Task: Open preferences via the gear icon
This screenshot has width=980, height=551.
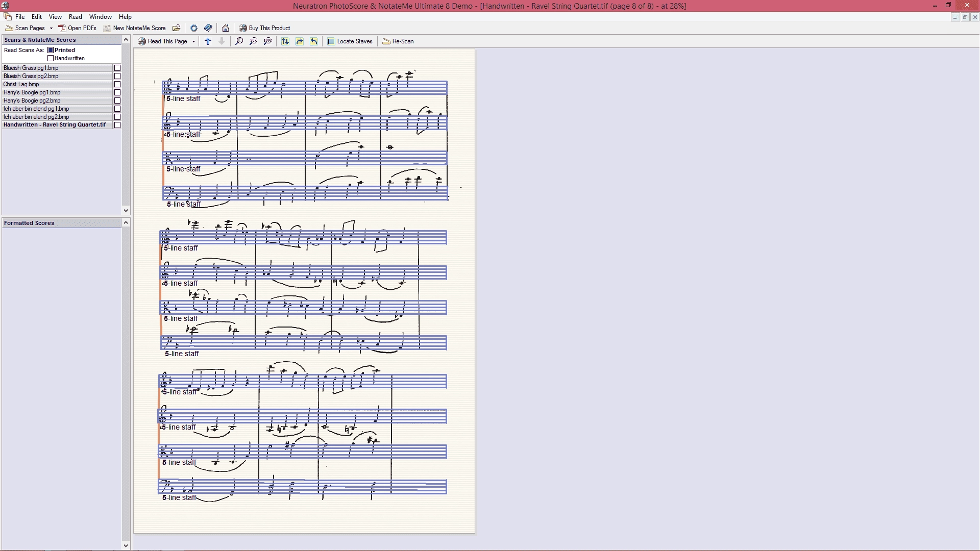Action: click(x=194, y=28)
